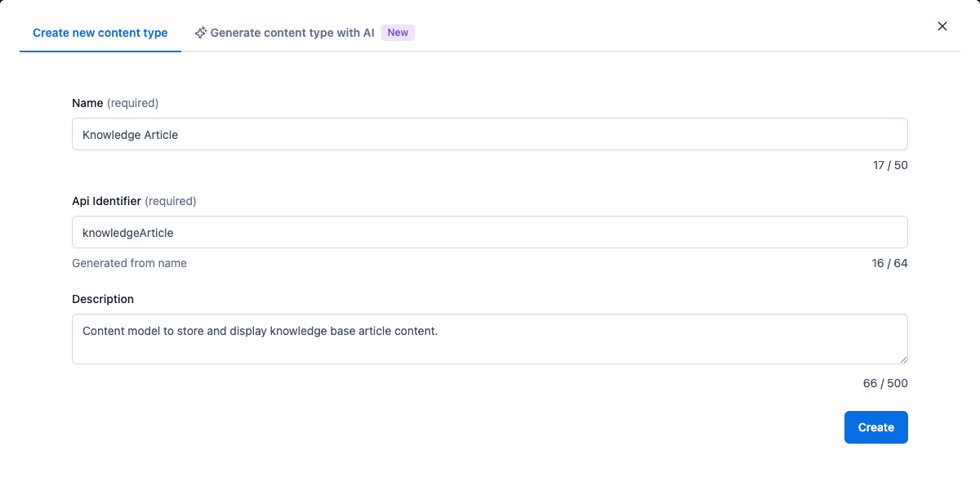
Task: Click the Api Identifier label
Action: pos(107,201)
